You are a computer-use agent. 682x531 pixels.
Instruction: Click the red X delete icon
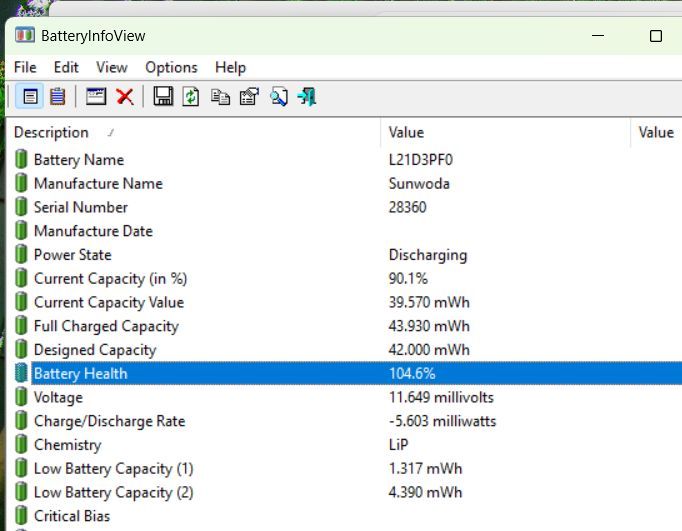125,97
